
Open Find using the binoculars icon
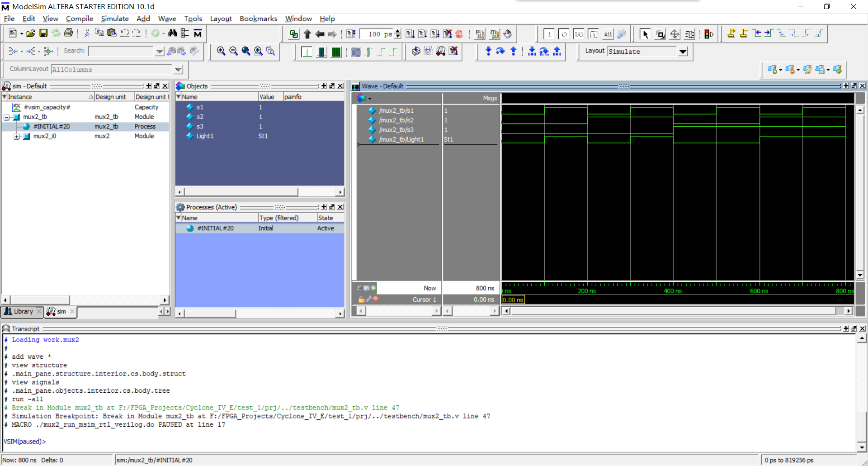[x=173, y=33]
